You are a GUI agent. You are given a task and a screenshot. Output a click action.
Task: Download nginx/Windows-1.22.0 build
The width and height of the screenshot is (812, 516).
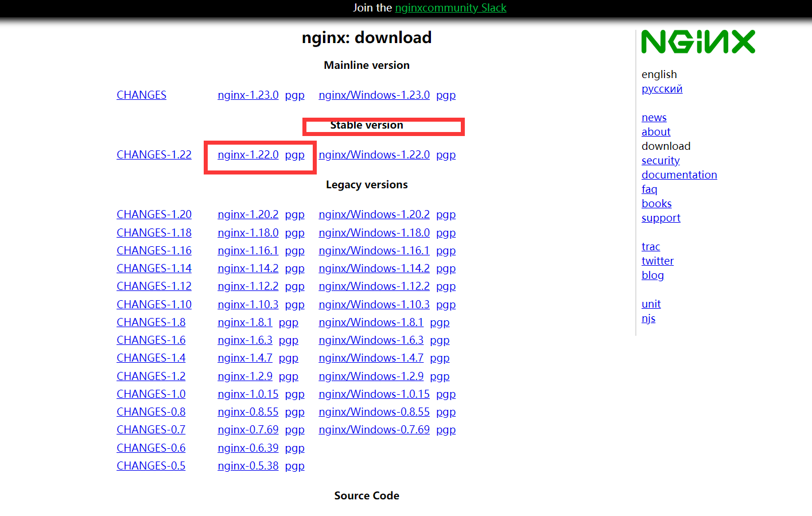point(374,154)
